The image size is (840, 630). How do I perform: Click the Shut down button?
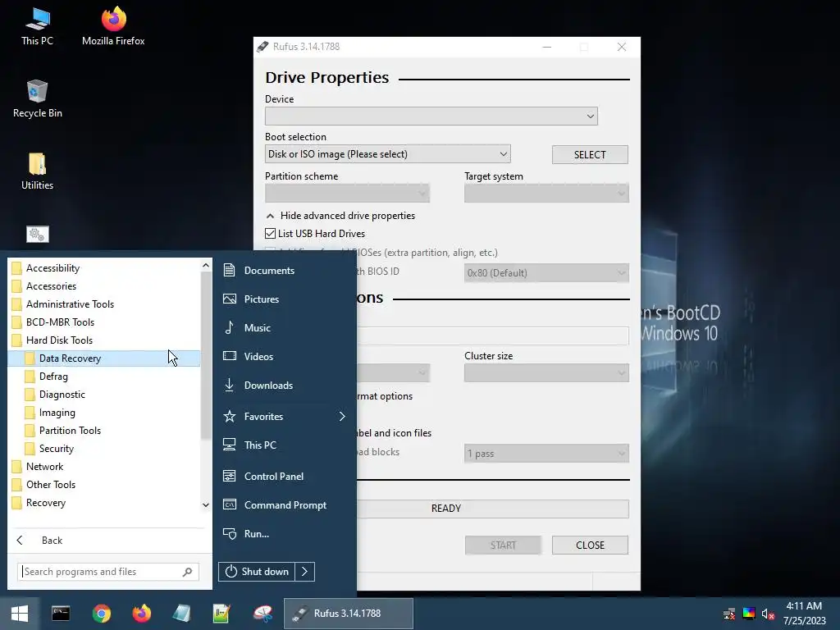256,572
